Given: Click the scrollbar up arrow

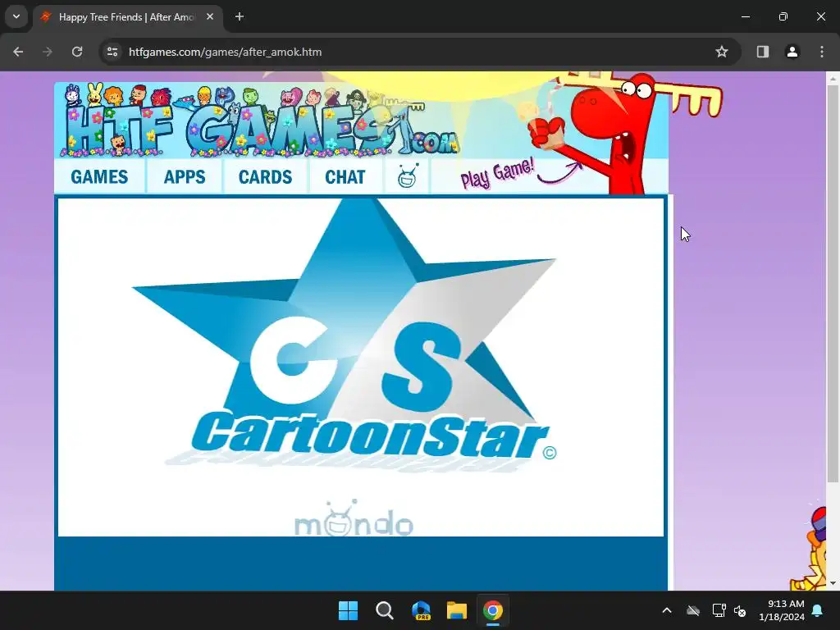Looking at the screenshot, I should pyautogui.click(x=833, y=79).
